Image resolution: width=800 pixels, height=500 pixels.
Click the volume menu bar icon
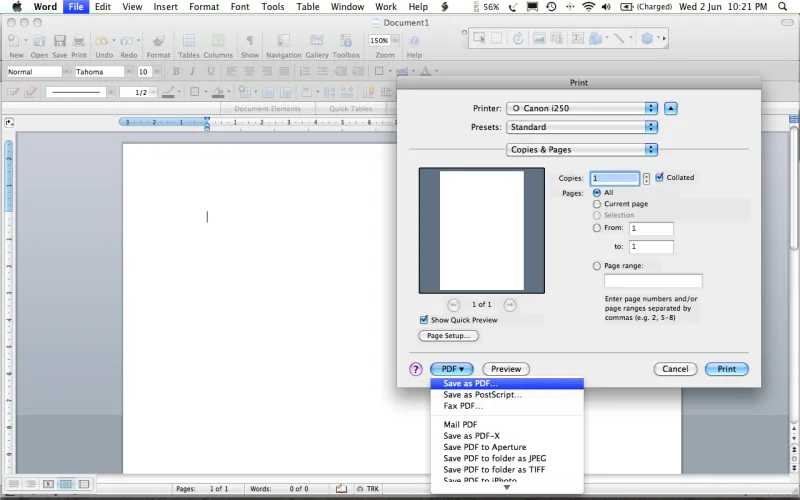[x=606, y=7]
